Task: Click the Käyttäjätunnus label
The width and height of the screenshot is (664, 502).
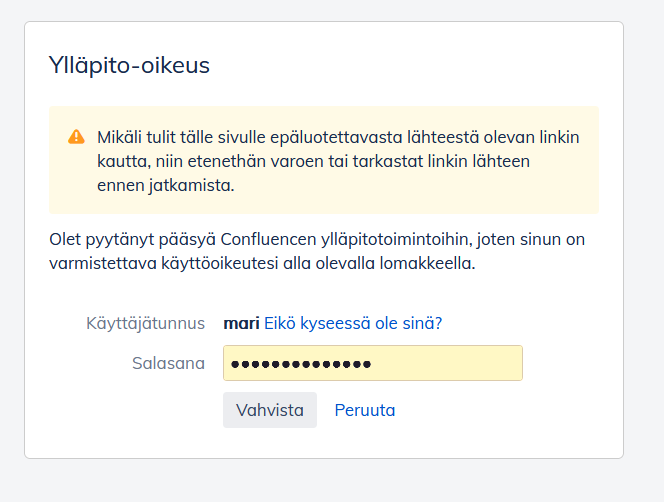Action: 145,323
